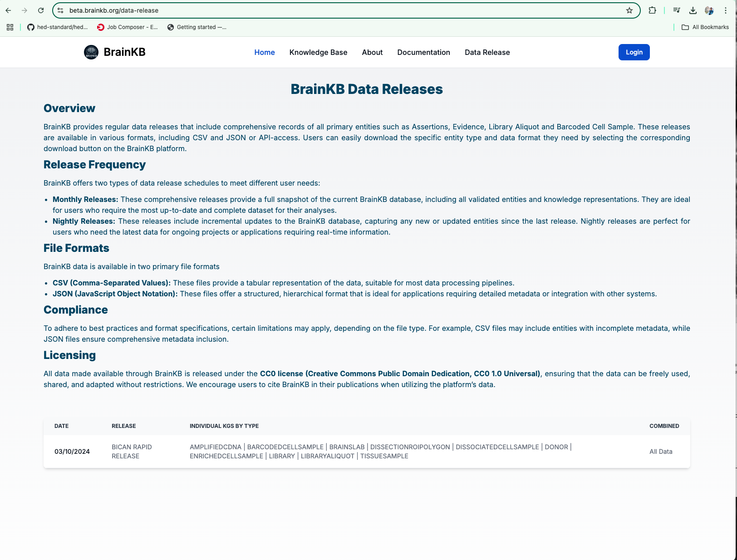Click the Monthly Releases bold label
Image resolution: width=737 pixels, height=560 pixels.
[85, 199]
